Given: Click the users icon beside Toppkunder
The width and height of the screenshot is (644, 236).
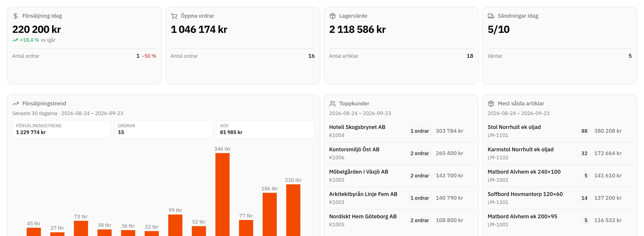Looking at the screenshot, I should coord(333,103).
